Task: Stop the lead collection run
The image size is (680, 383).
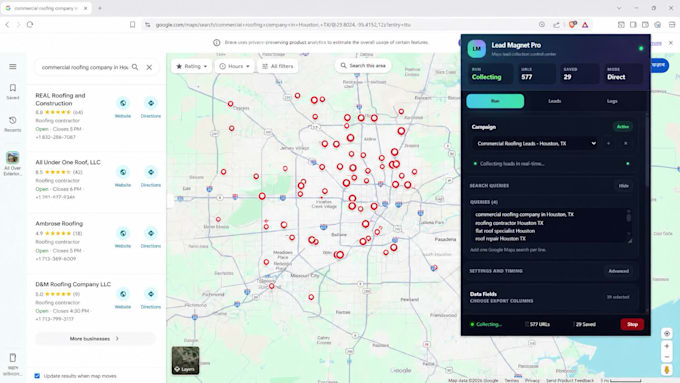Action: pos(632,324)
